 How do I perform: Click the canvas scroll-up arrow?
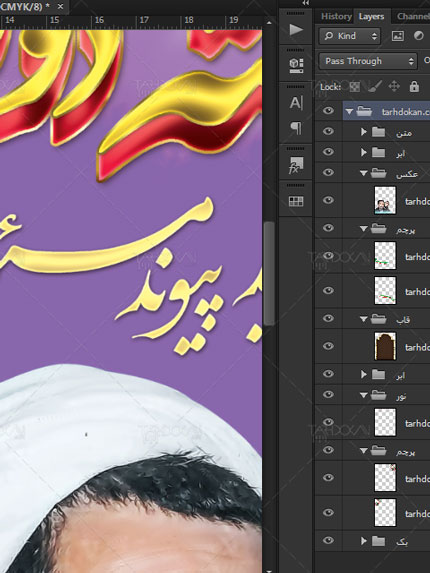[x=269, y=23]
